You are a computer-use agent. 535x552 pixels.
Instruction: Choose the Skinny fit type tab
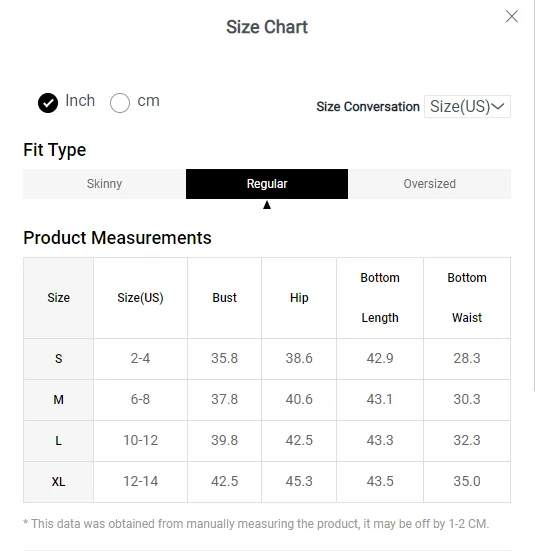105,184
